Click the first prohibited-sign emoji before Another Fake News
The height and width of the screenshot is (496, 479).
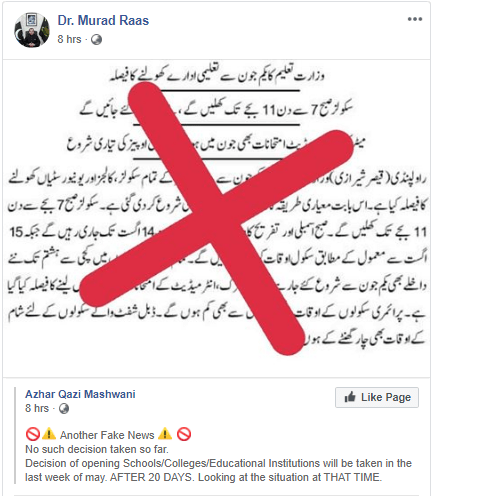coord(33,435)
